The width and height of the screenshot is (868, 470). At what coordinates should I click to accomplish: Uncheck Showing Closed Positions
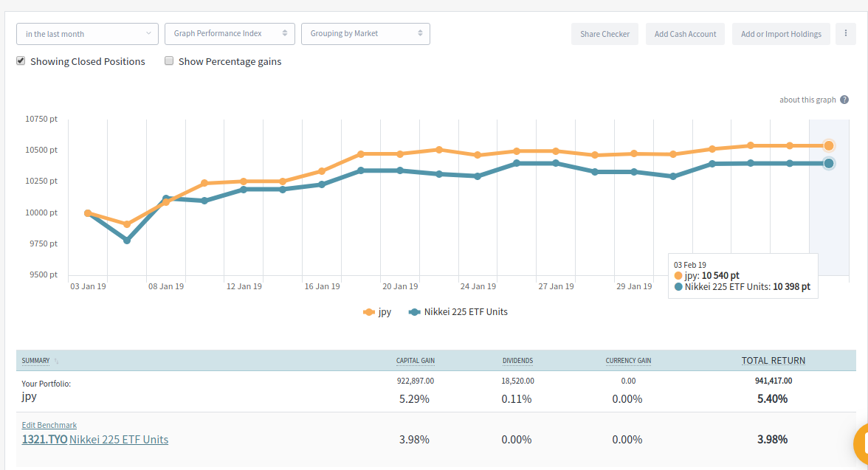point(21,61)
